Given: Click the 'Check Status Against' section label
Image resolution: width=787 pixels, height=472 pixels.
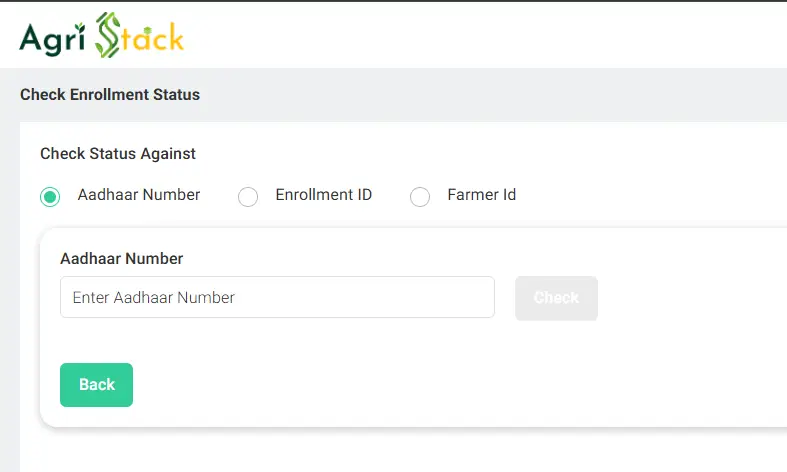Looking at the screenshot, I should 118,154.
